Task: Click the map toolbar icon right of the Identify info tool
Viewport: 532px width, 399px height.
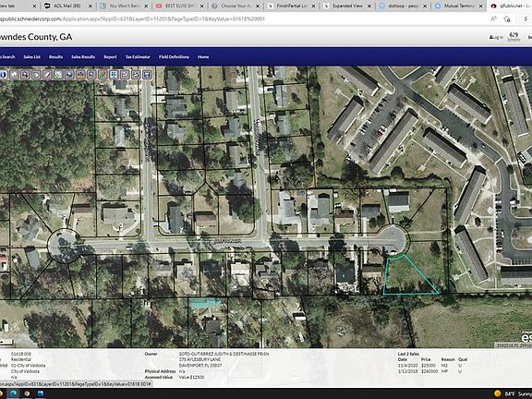Action: (14, 75)
